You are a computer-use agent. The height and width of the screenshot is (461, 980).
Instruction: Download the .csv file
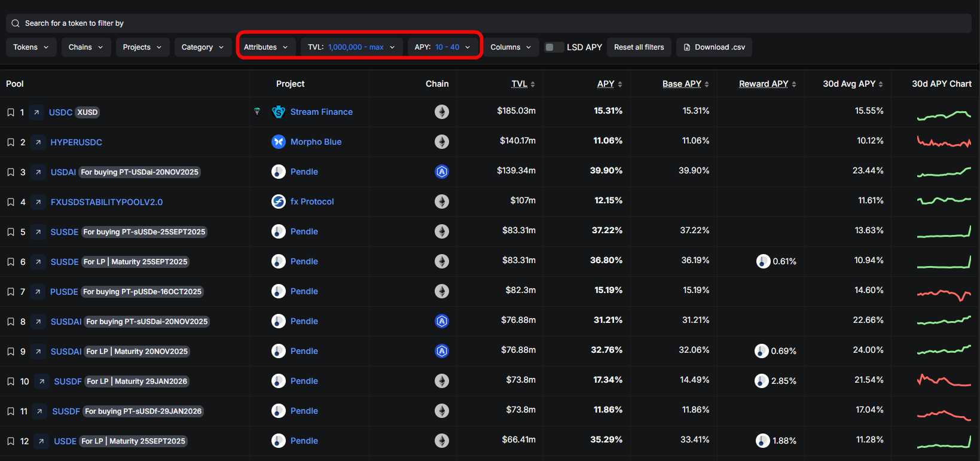714,47
